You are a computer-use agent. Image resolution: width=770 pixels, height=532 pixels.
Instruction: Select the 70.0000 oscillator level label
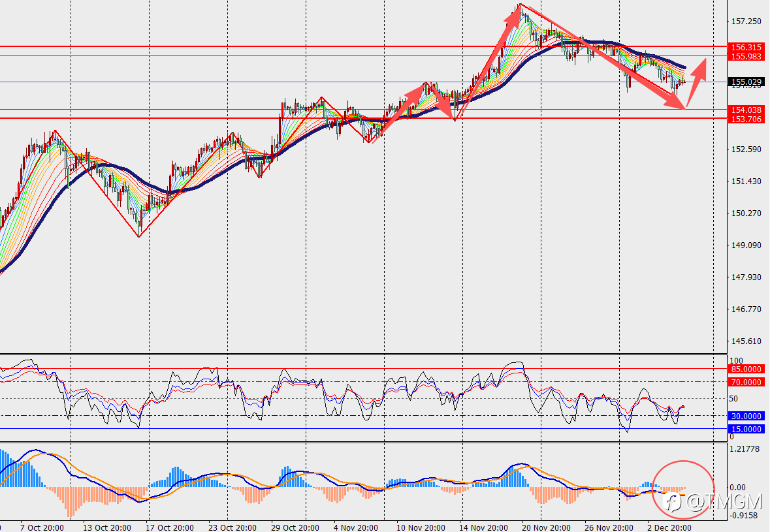point(746,382)
